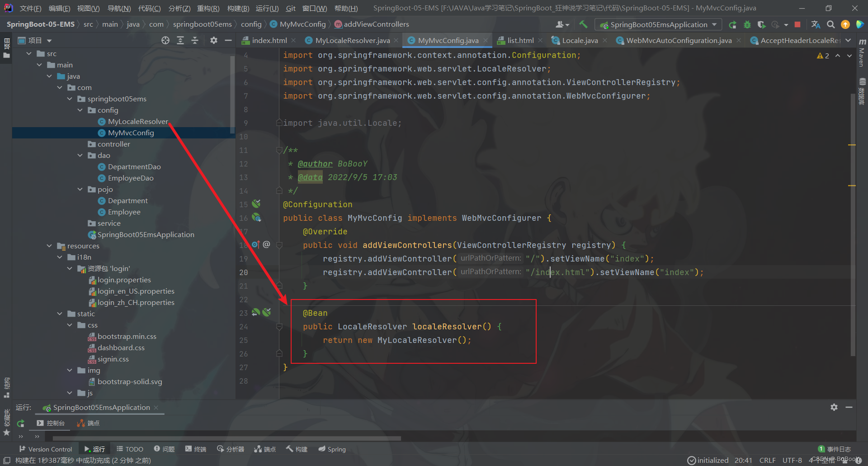This screenshot has width=868, height=466.
Task: Select login_en_US.properties in the tree
Action: 136,291
